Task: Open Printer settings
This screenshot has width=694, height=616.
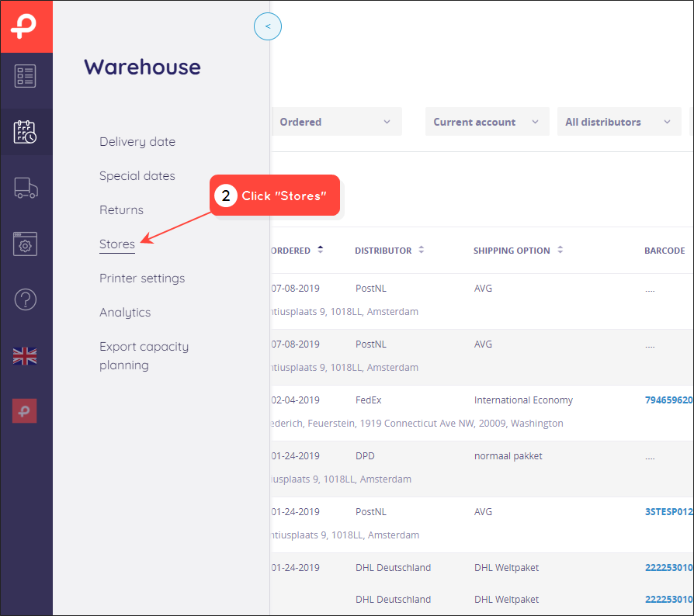Action: 142,279
